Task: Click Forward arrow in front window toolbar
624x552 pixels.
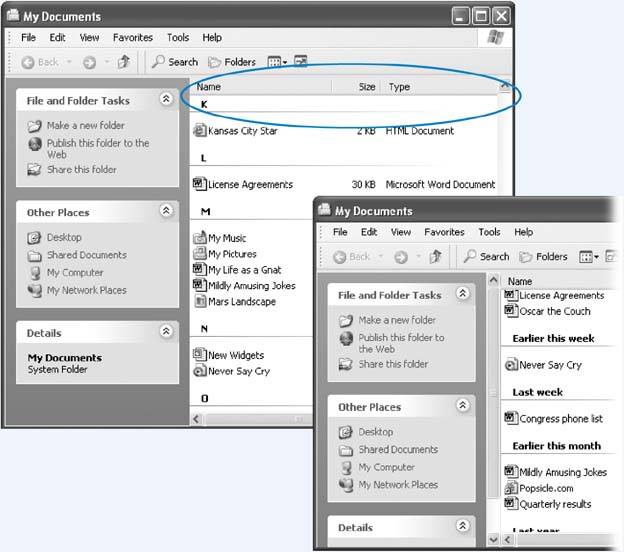Action: pyautogui.click(x=401, y=257)
